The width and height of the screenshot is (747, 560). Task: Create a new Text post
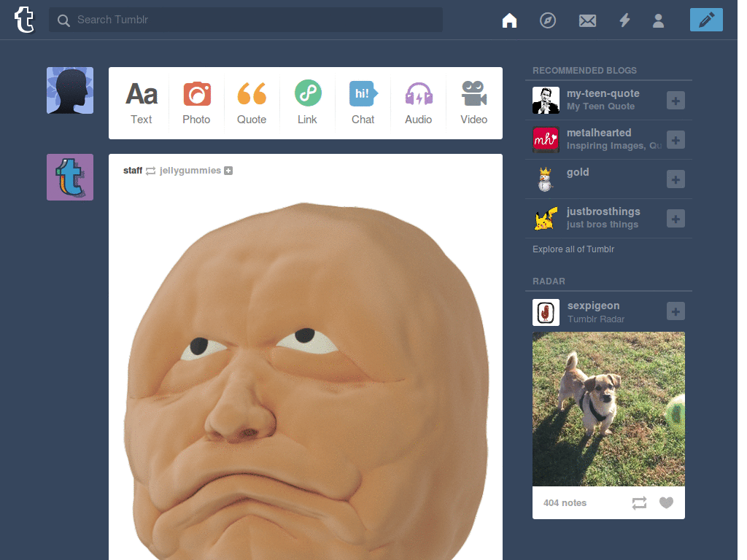[142, 103]
